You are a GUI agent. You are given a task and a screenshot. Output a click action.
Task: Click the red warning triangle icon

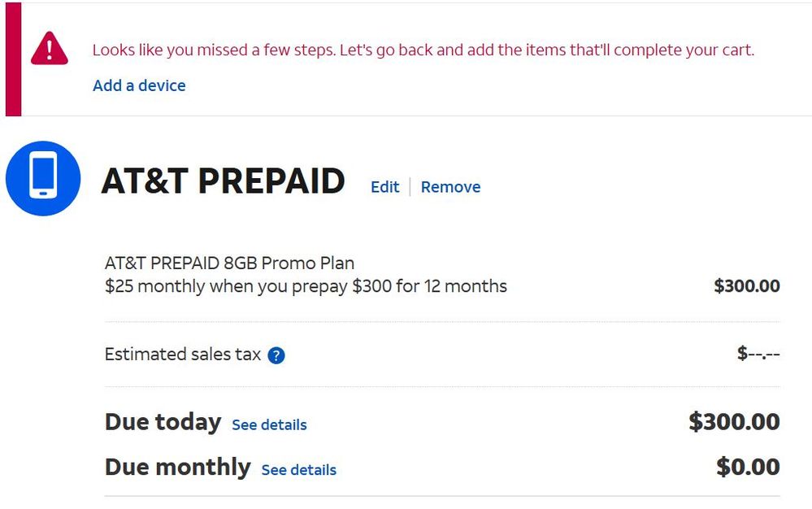(50, 49)
